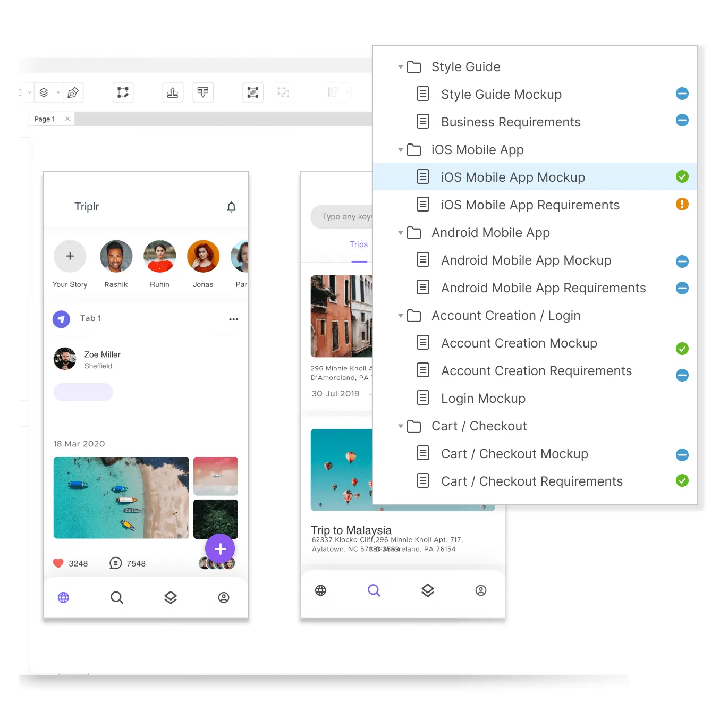Click the orange warning status on iOS Requirements
The height and width of the screenshot is (710, 728).
682,205
